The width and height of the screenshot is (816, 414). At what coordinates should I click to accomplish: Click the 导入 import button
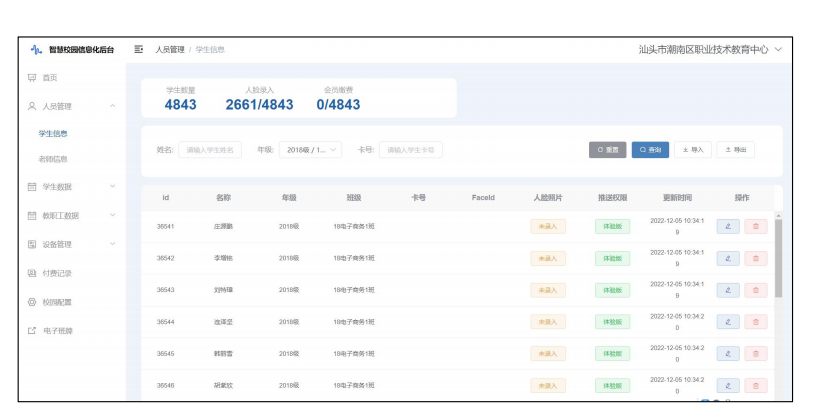(x=692, y=150)
